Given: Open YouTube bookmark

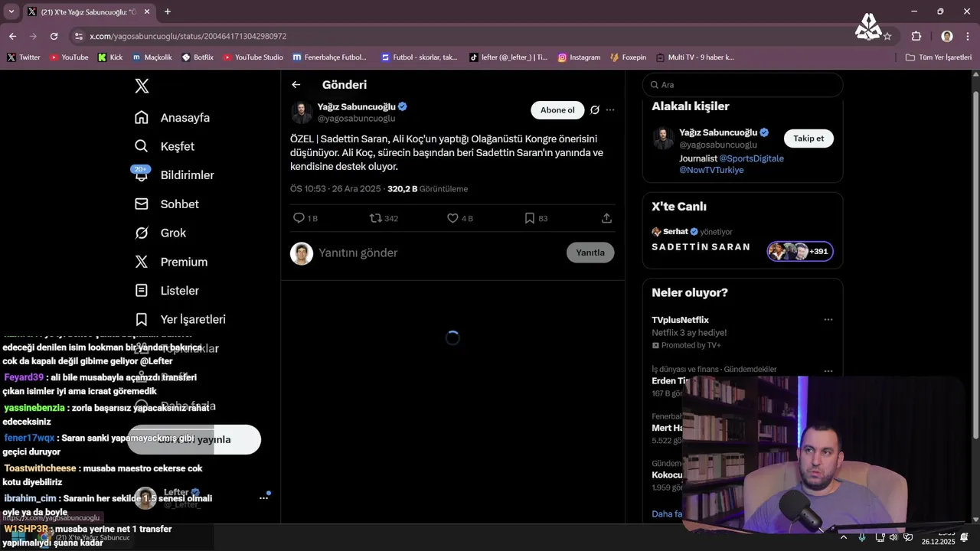Looking at the screenshot, I should coord(69,57).
